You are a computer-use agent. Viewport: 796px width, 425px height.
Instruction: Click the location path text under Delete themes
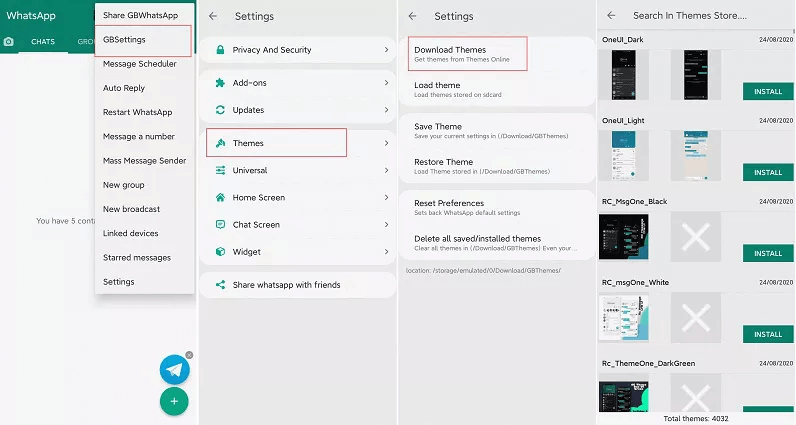(x=483, y=271)
